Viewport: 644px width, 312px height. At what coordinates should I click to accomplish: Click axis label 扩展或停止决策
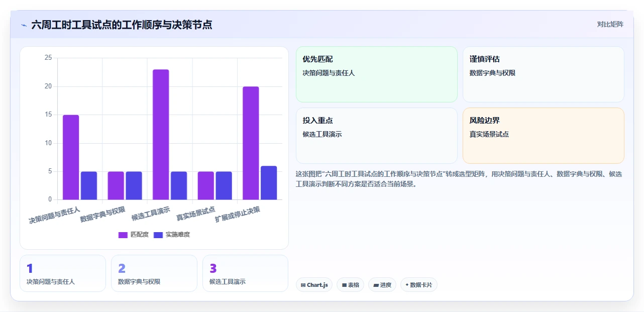pos(238,214)
